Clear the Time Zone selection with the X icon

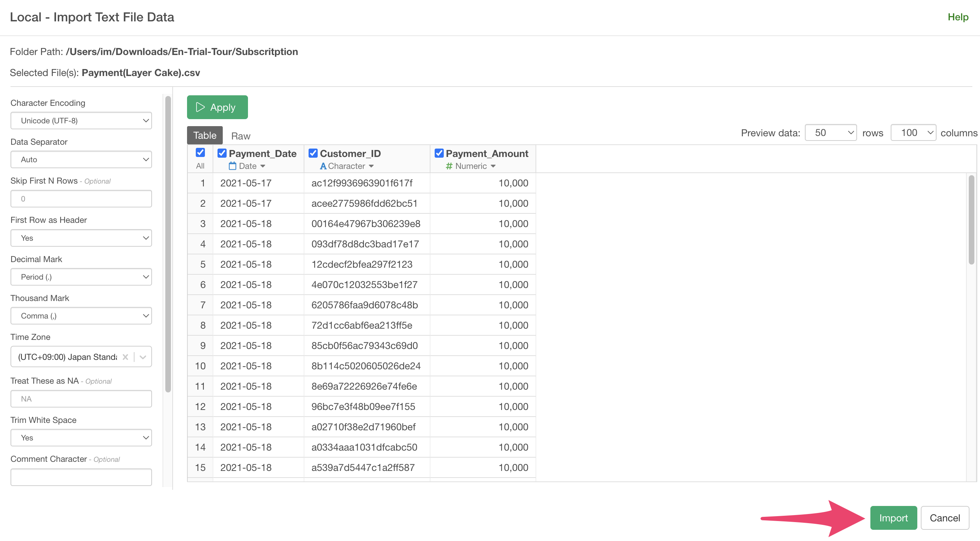point(125,357)
